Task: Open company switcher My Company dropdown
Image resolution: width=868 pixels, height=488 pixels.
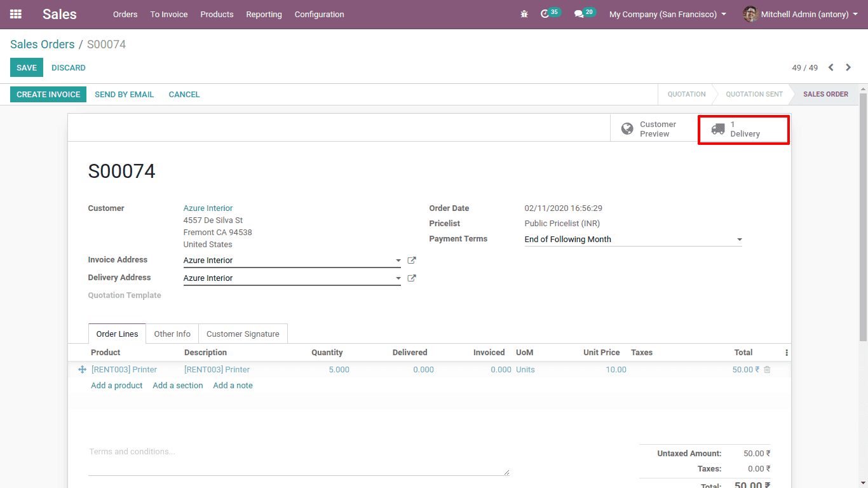Action: (x=668, y=14)
